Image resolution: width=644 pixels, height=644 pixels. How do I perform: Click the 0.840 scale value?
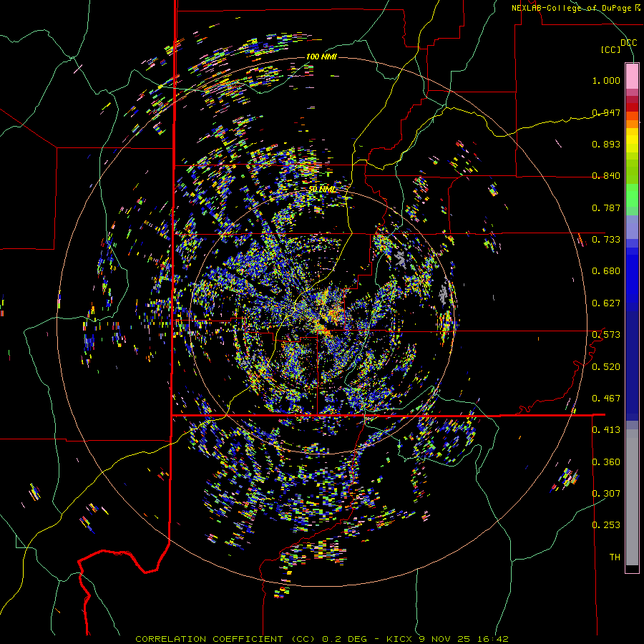point(606,176)
